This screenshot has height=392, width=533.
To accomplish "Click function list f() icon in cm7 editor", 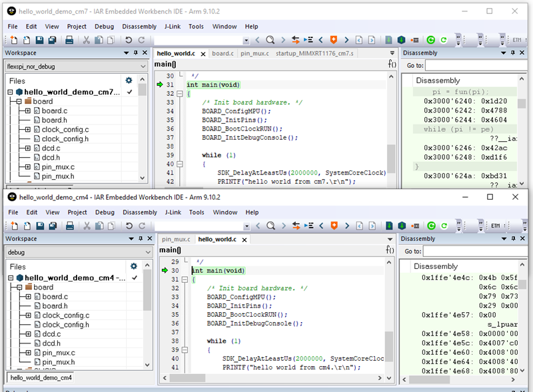I will click(x=392, y=64).
